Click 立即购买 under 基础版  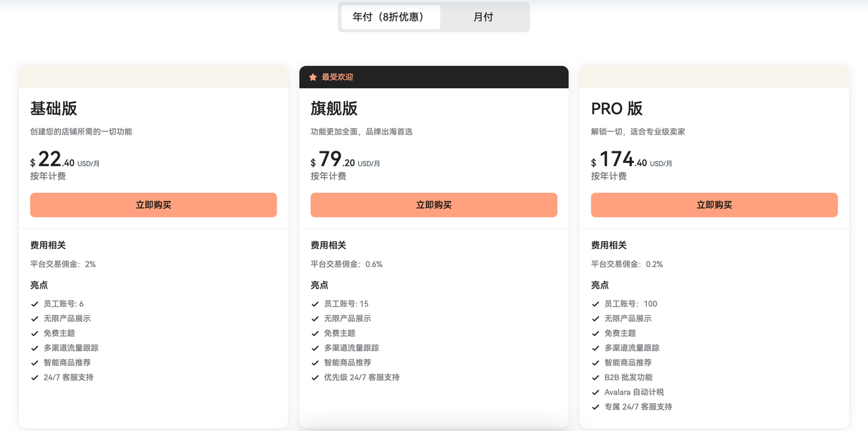[x=153, y=205]
